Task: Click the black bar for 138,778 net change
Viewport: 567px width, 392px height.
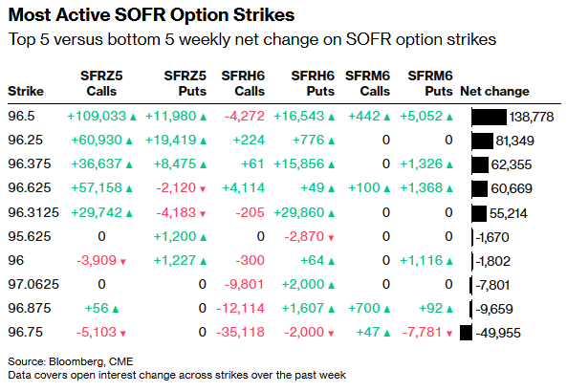Action: tap(489, 117)
